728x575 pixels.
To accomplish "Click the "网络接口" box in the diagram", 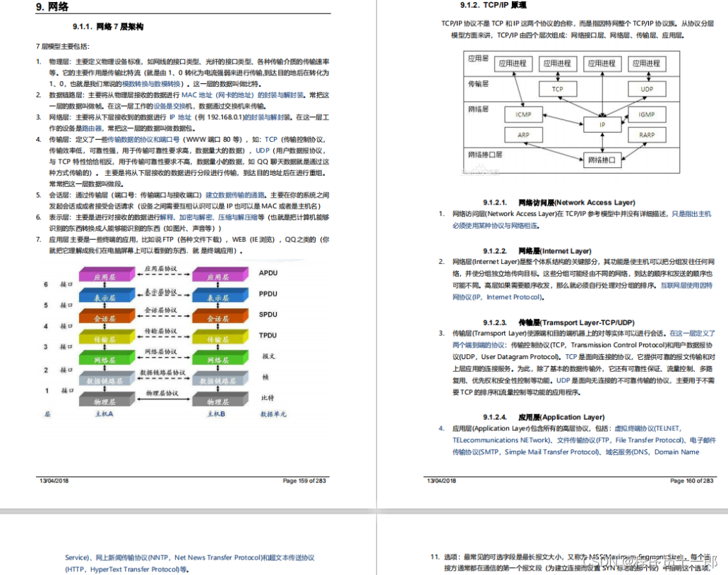I will 602,159.
